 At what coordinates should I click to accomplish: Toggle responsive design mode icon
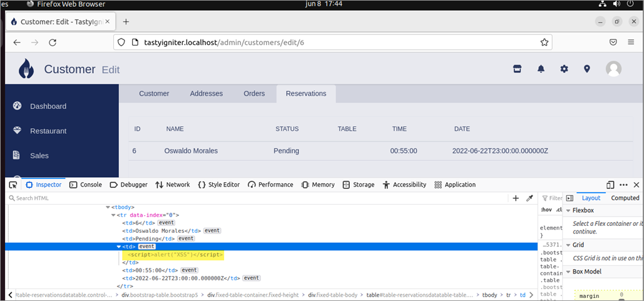click(610, 185)
